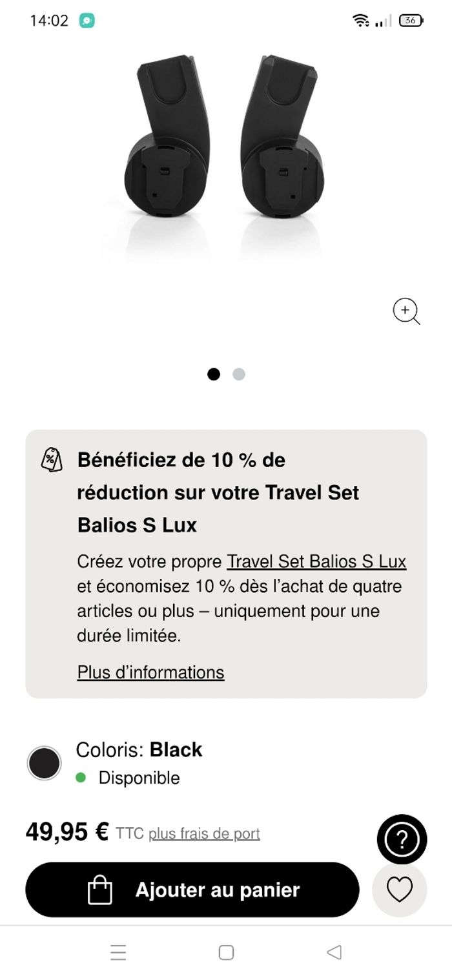Add product to wishlist with heart icon
452x980 pixels.
click(399, 890)
